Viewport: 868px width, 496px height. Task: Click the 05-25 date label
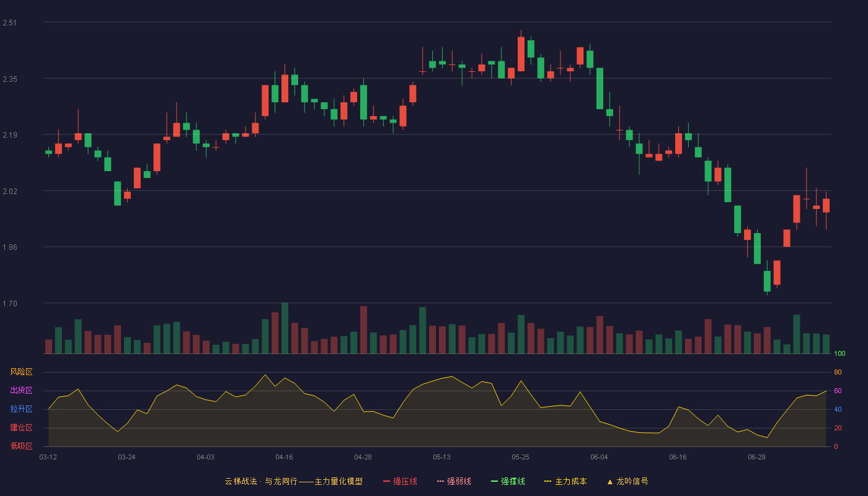(520, 457)
